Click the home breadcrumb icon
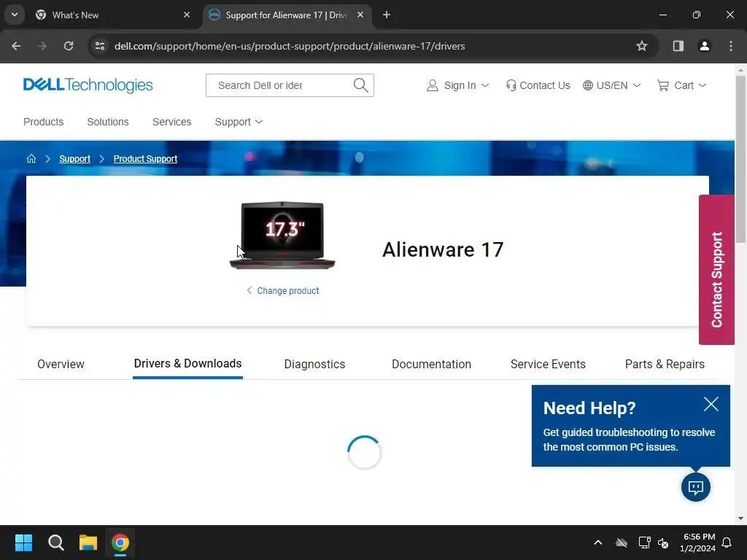The image size is (747, 560). click(x=31, y=158)
